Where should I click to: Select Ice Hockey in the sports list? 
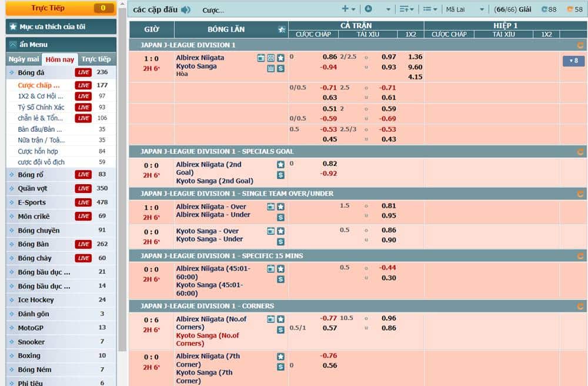coord(61,300)
